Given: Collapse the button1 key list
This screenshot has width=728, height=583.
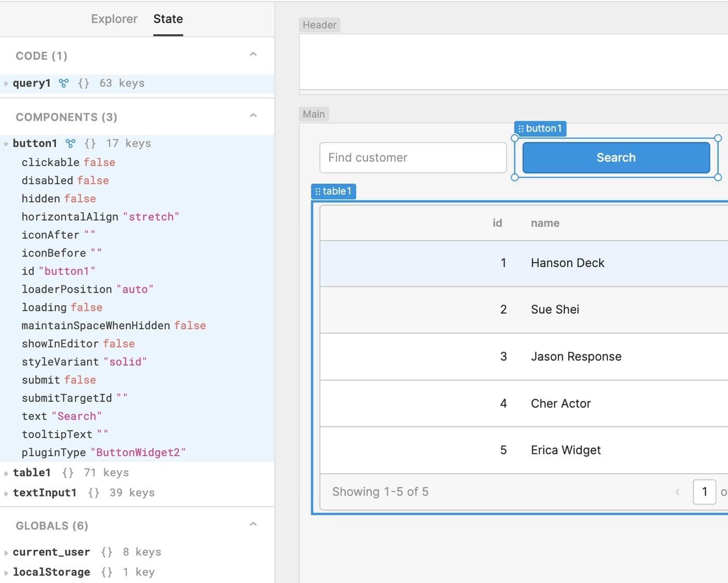Looking at the screenshot, I should point(5,143).
